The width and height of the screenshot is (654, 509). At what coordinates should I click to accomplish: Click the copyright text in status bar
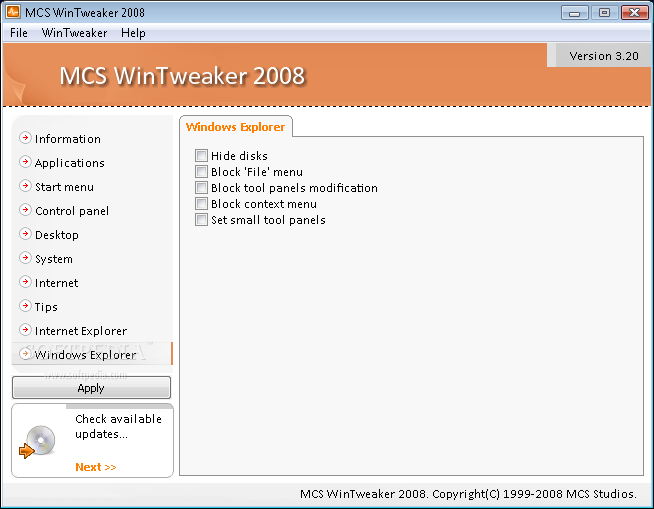coord(468,494)
